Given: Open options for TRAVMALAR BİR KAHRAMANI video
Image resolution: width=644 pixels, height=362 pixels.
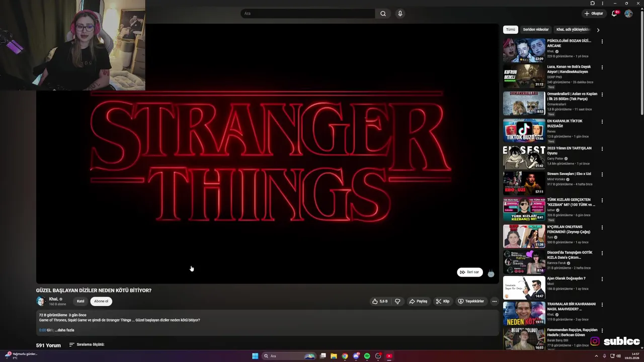Looking at the screenshot, I should [602, 305].
